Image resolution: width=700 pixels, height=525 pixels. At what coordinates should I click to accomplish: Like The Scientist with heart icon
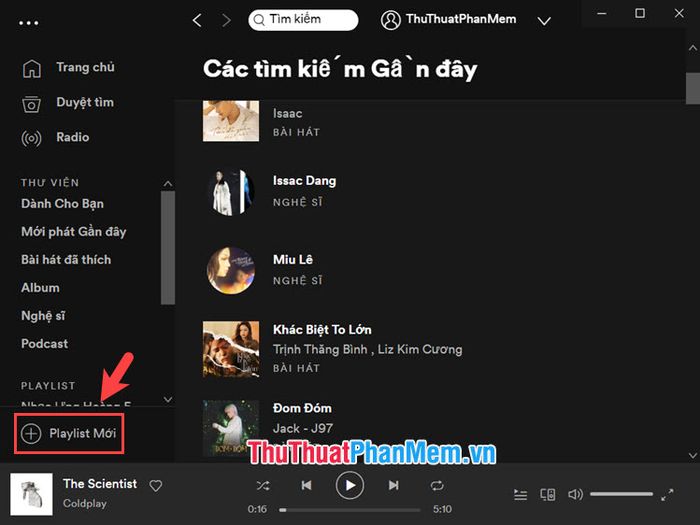coord(156,485)
